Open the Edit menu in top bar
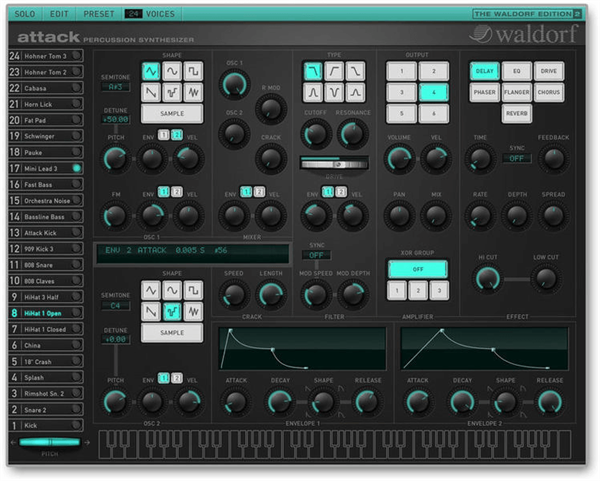Viewport: 600px width, 481px height. click(x=59, y=14)
